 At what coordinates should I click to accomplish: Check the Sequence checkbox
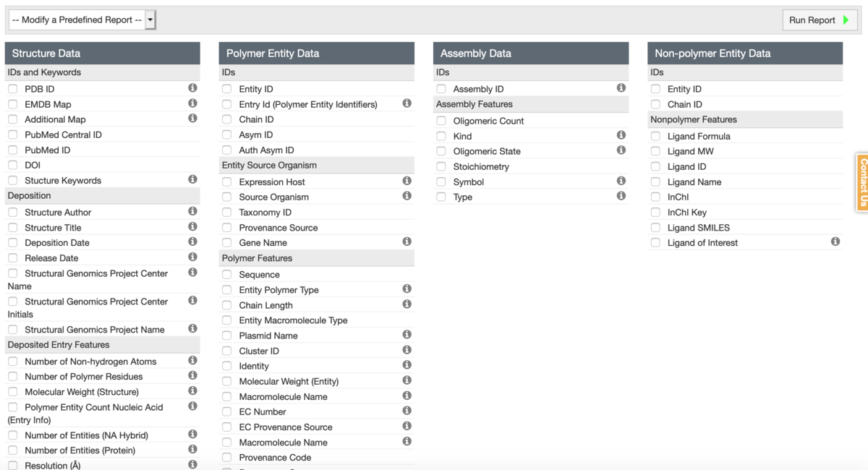click(227, 275)
